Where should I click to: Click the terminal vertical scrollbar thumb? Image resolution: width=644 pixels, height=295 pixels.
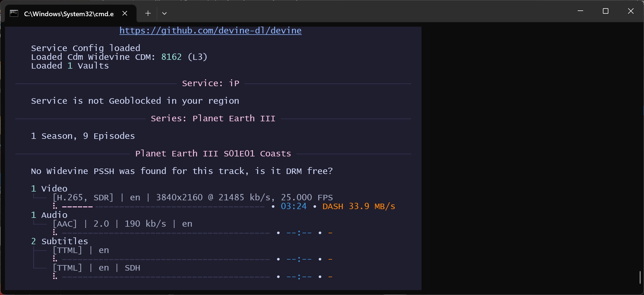click(x=640, y=277)
